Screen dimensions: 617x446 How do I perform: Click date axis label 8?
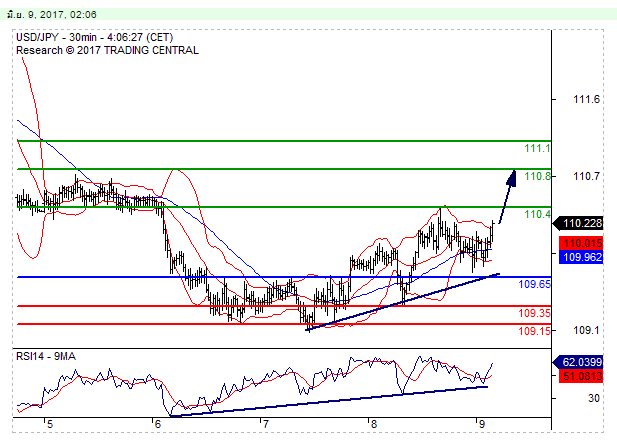coord(373,424)
